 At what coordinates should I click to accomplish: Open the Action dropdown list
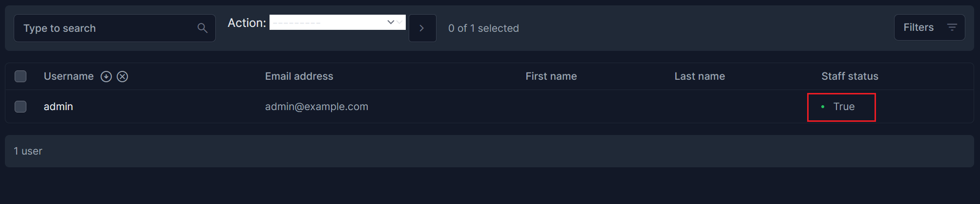click(337, 23)
